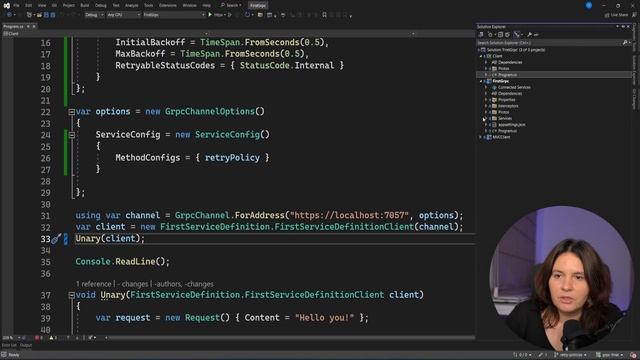640x360 pixels.
Task: Click the errors count indicator
Action: tap(39, 338)
